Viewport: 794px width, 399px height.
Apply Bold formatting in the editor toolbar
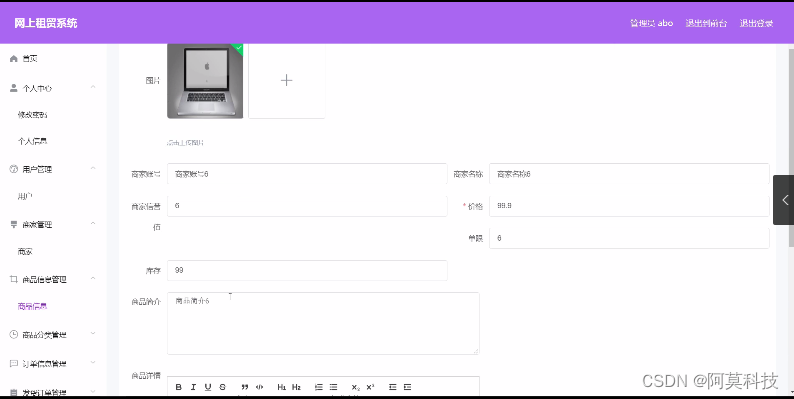point(178,387)
